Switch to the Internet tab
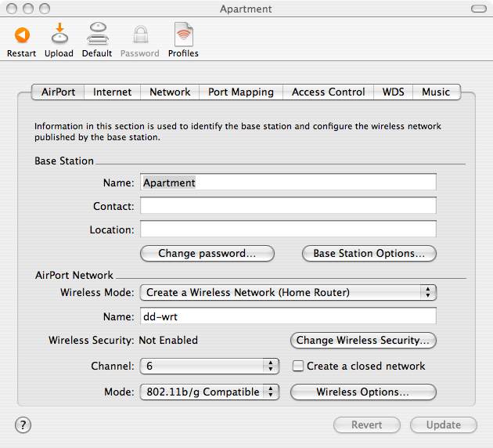The image size is (493, 448). click(x=112, y=92)
